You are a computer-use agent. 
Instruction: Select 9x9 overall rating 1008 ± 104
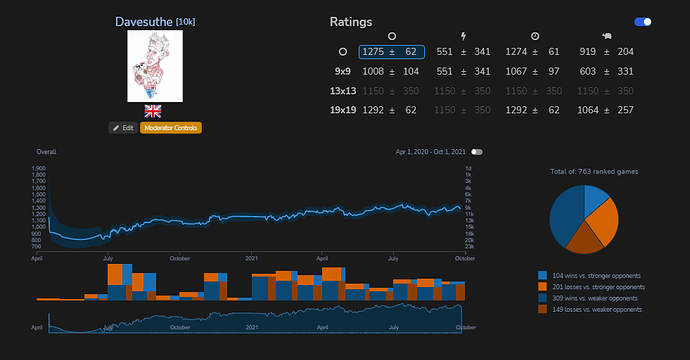[x=392, y=71]
